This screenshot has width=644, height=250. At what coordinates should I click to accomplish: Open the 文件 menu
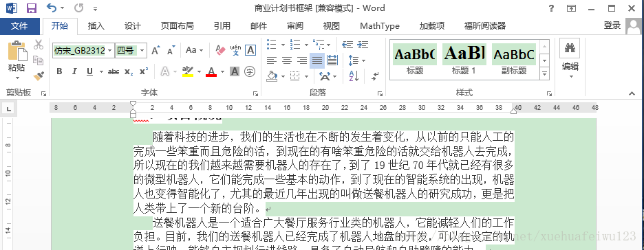(19, 26)
